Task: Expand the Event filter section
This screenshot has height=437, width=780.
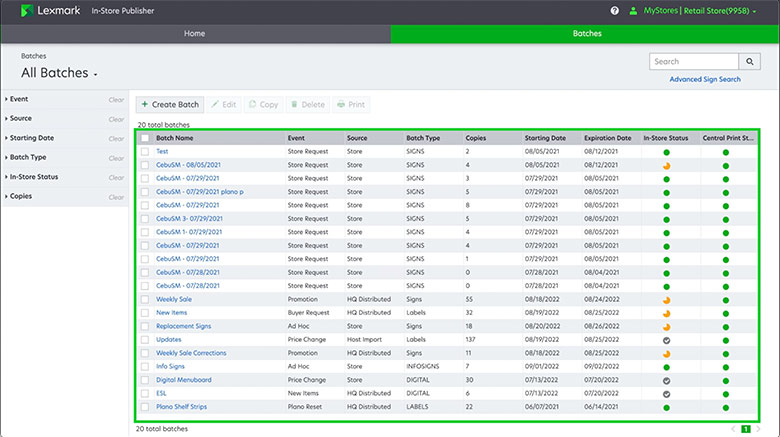Action: pyautogui.click(x=20, y=99)
